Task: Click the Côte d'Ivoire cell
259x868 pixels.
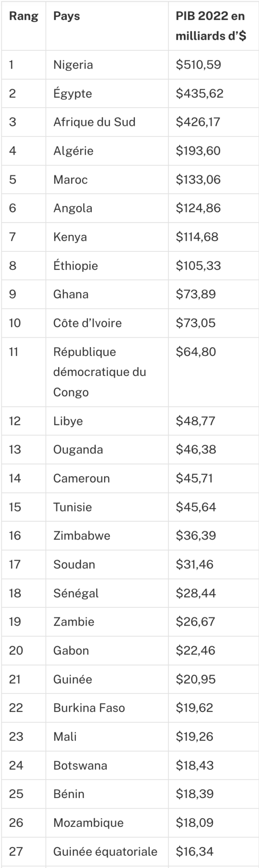Action: [x=87, y=323]
